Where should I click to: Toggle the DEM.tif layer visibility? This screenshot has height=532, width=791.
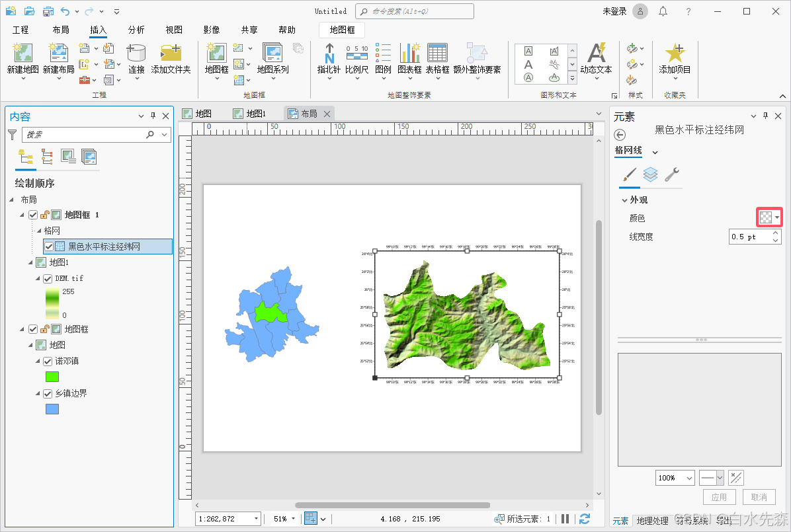click(48, 278)
